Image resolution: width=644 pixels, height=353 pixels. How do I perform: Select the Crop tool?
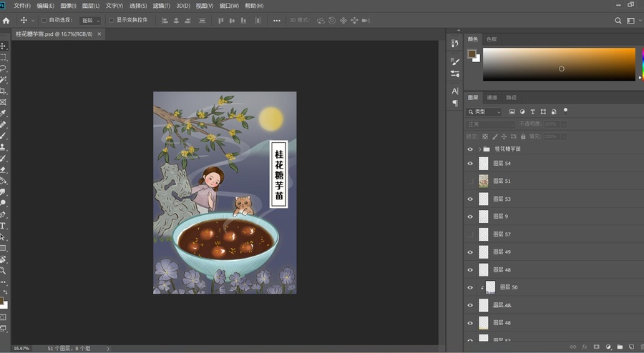point(4,91)
